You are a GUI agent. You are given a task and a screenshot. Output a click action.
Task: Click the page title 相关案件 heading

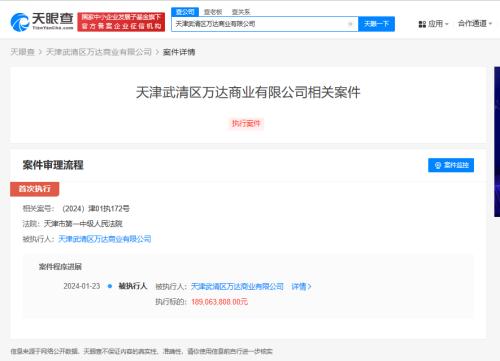tap(248, 92)
